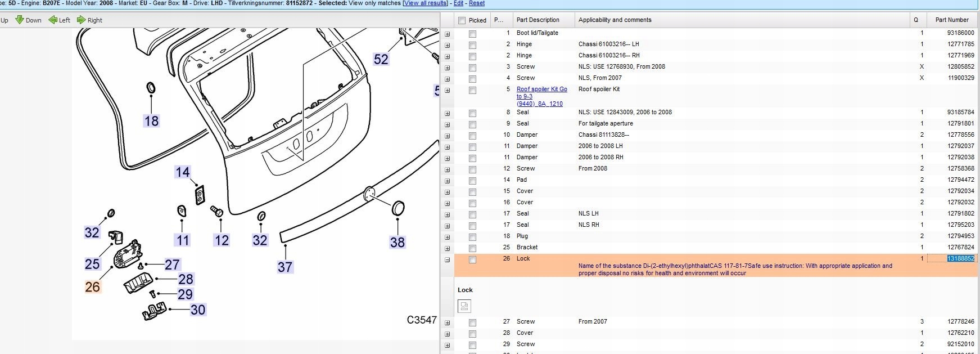
Task: Expand the Boot lid/Tailgate row
Action: point(448,34)
